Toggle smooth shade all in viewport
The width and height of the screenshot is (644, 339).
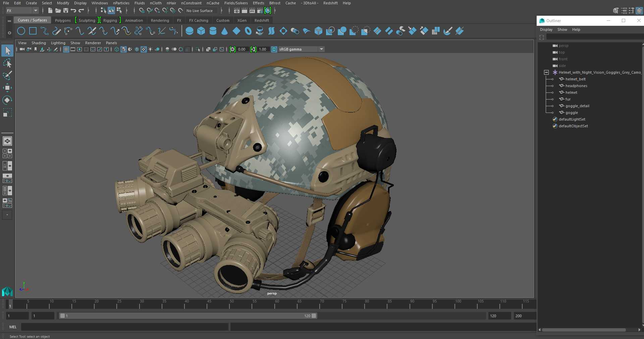point(123,49)
